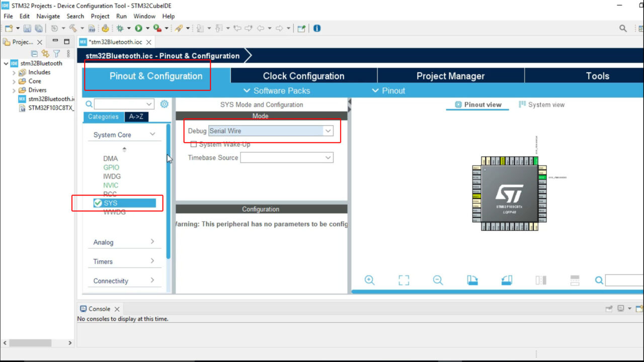
Task: Switch to the A->Z sorting toggle
Action: click(x=136, y=117)
